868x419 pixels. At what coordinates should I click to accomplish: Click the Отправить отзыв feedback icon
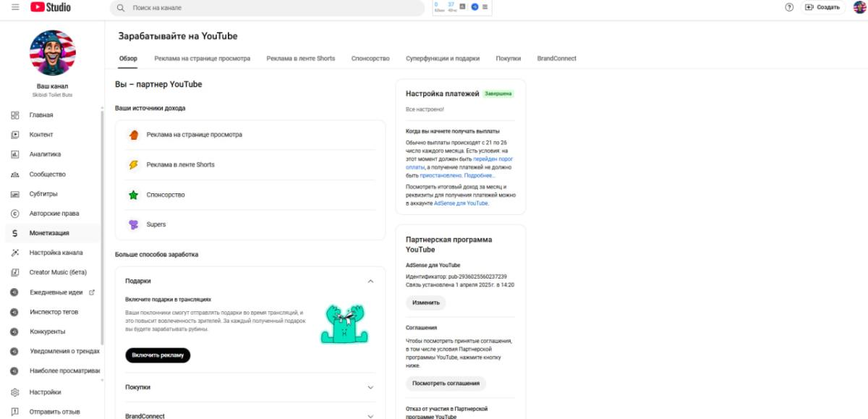click(x=14, y=412)
